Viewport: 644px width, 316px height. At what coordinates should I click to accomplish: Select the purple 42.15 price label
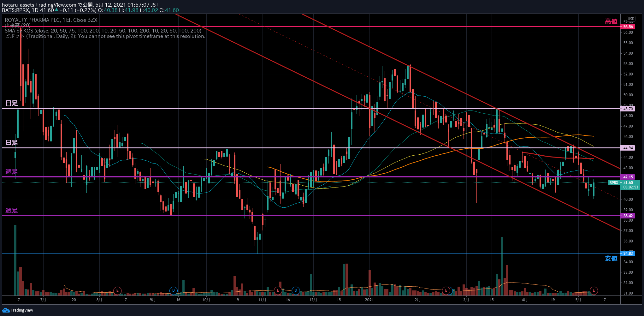click(628, 177)
